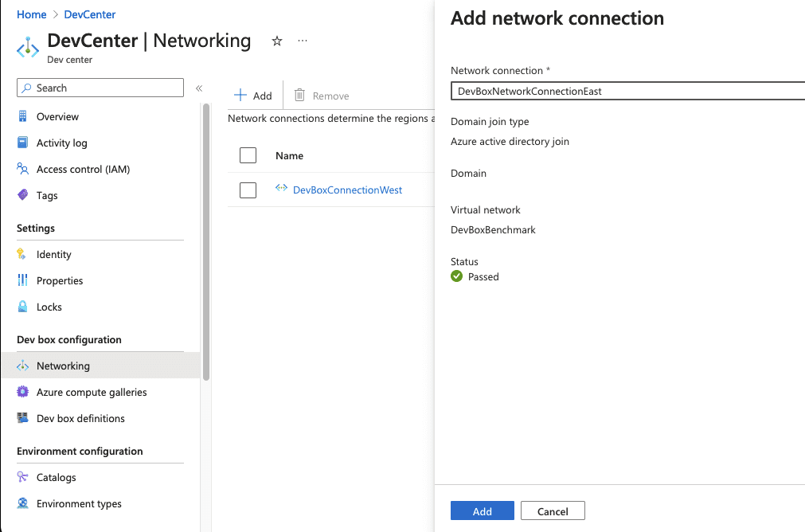Viewport: 805px width, 532px height.
Task: Click the Catalogs icon in sidebar
Action: (x=22, y=477)
